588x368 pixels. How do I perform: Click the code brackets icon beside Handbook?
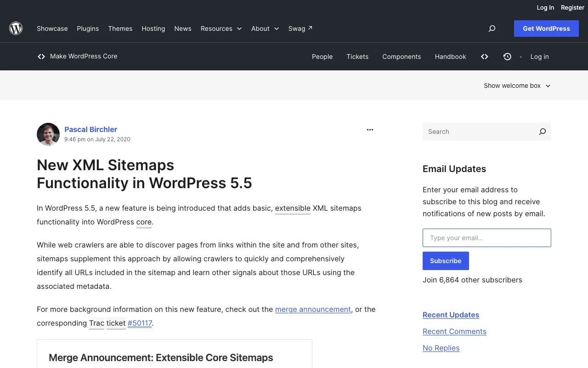pos(485,57)
